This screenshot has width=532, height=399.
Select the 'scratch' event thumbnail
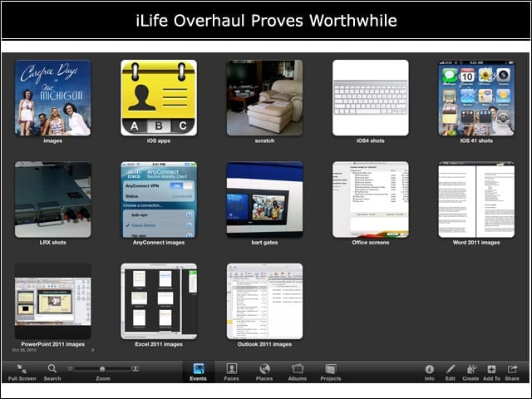coord(264,98)
